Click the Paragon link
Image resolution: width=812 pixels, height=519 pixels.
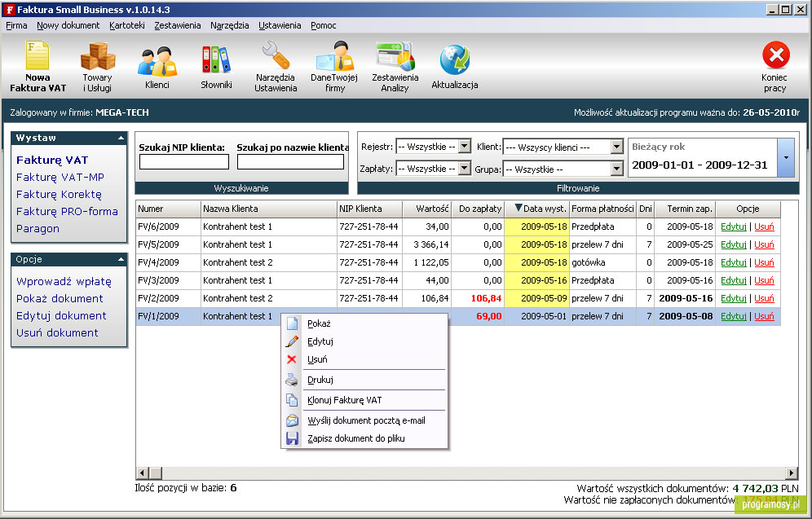click(x=38, y=228)
